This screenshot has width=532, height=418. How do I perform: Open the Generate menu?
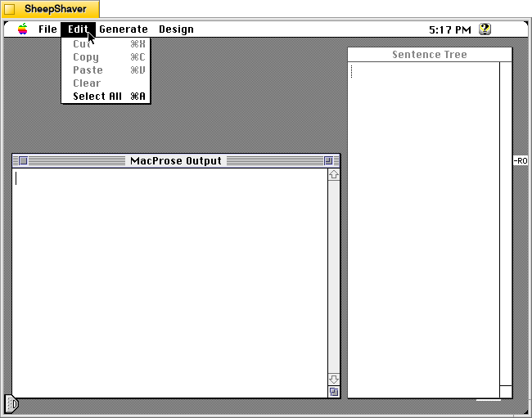click(124, 29)
